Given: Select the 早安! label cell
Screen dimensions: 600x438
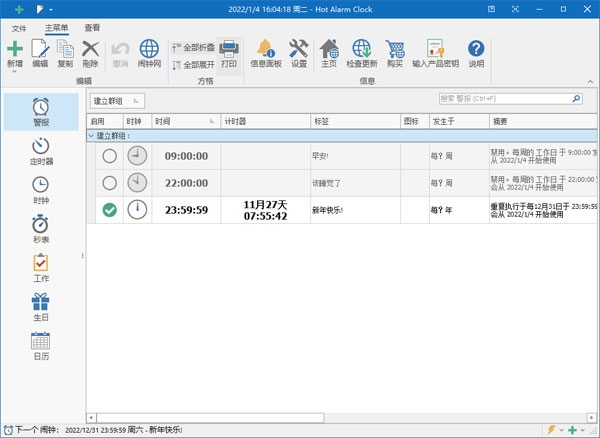Looking at the screenshot, I should 355,156.
